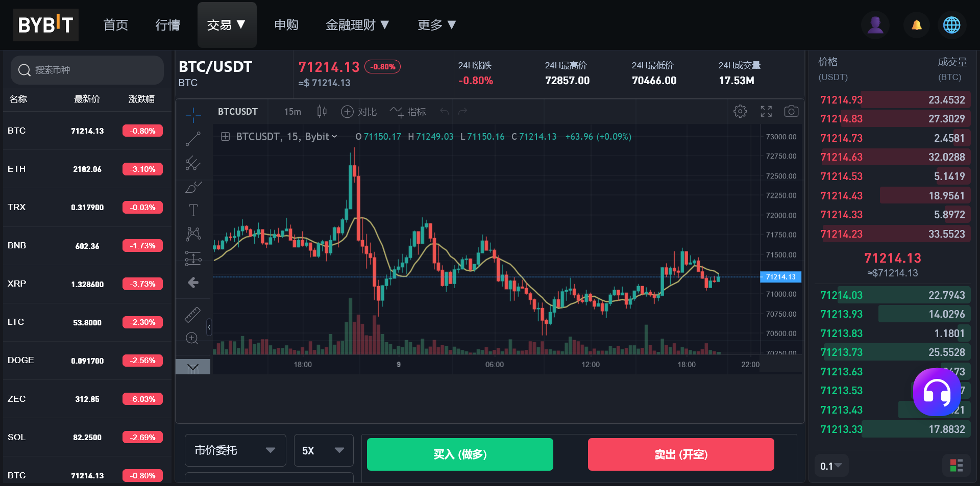Collapse the drawing toolbar side handle
Screen dimensions: 980x486
(x=209, y=327)
